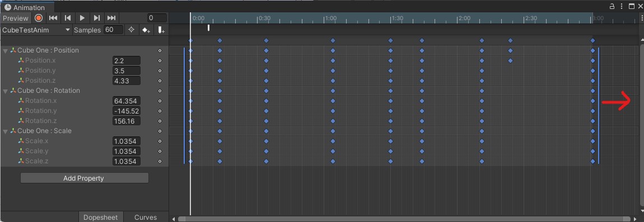Collapse the Cube One : Scale group
Screen dimensions: 644x222
(x=6, y=131)
